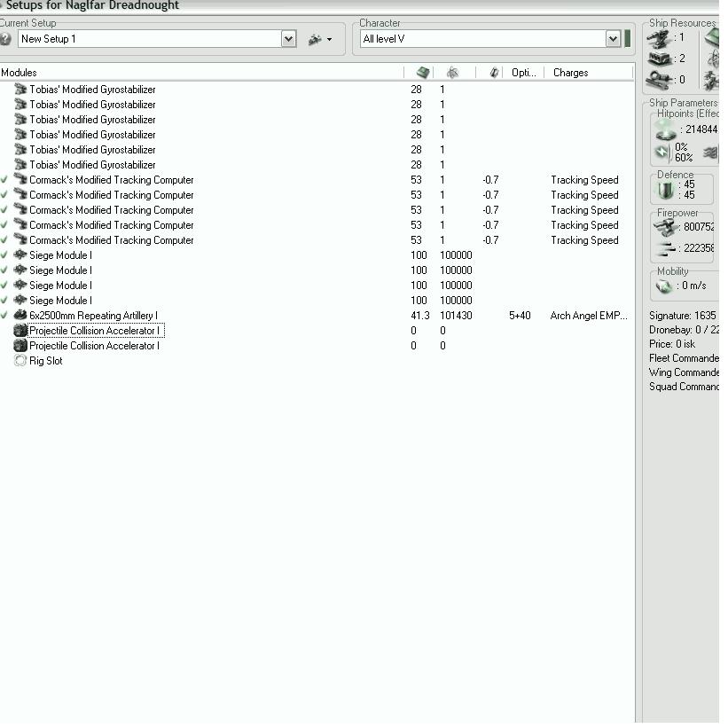Click the Fleet Commander label
The width and height of the screenshot is (728, 728).
(684, 358)
